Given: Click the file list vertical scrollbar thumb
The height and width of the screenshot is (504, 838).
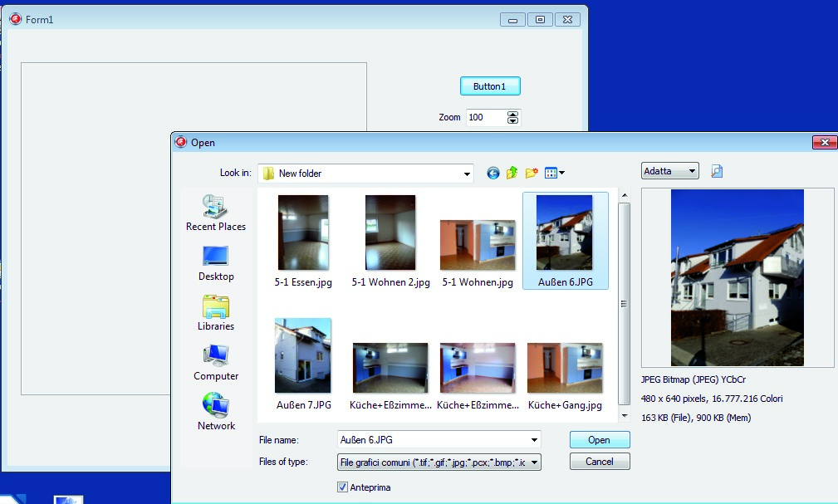Looking at the screenshot, I should (x=624, y=304).
